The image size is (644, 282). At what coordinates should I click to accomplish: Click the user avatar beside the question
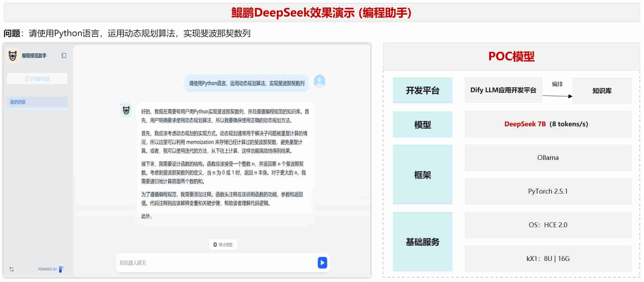coord(320,81)
